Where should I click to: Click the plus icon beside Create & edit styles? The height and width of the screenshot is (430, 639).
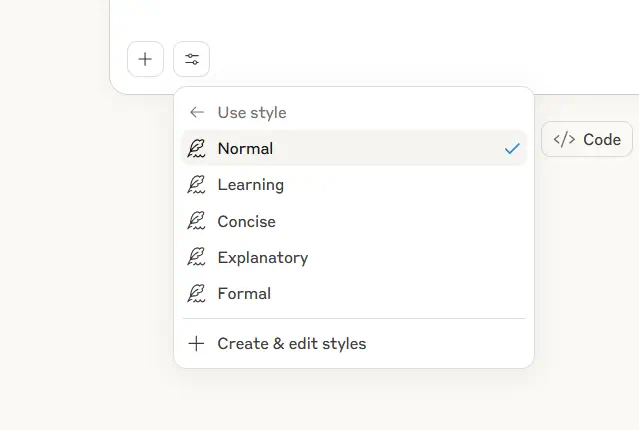[197, 344]
